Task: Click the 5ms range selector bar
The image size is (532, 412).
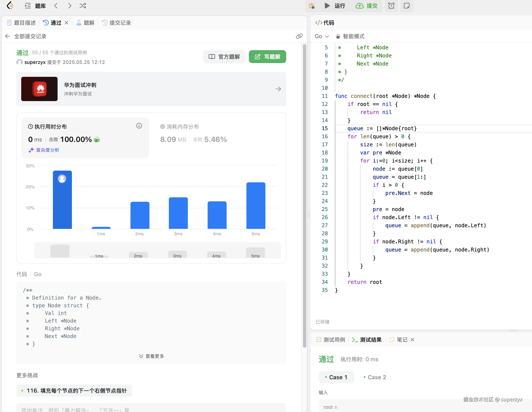Action: click(x=255, y=253)
